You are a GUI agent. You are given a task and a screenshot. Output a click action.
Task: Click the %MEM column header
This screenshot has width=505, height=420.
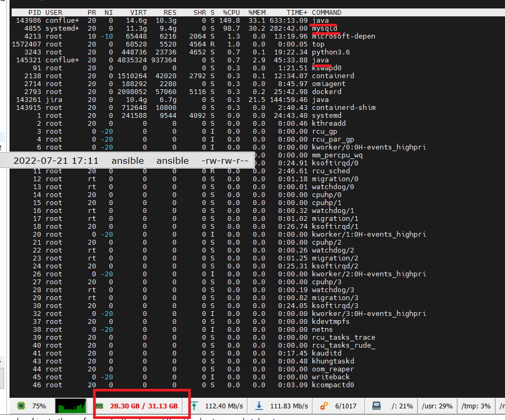256,13
